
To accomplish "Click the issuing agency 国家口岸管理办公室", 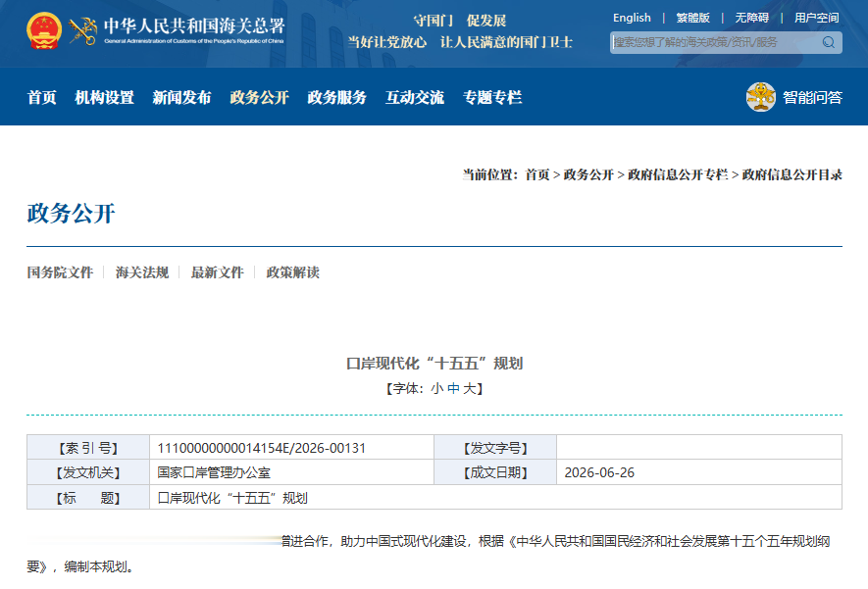I will coord(214,472).
